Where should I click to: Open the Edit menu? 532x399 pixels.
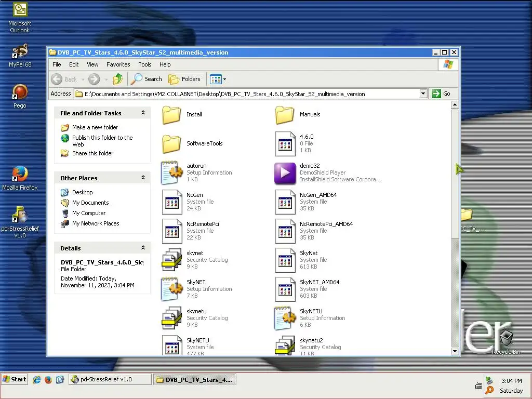74,64
